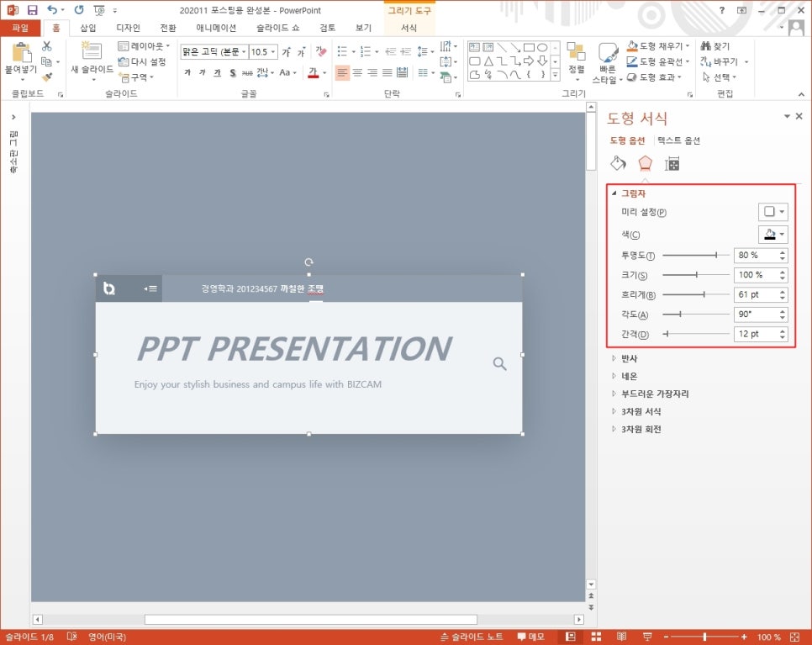This screenshot has height=645, width=812.
Task: Toggle bold formatting
Action: (187, 72)
